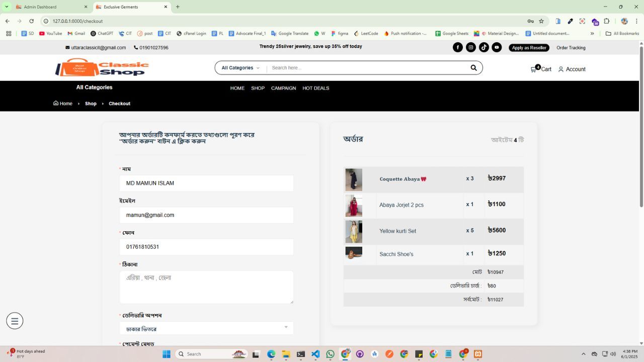The height and width of the screenshot is (362, 644).
Task: Click the page vertical scrollbar
Action: pyautogui.click(x=641, y=126)
